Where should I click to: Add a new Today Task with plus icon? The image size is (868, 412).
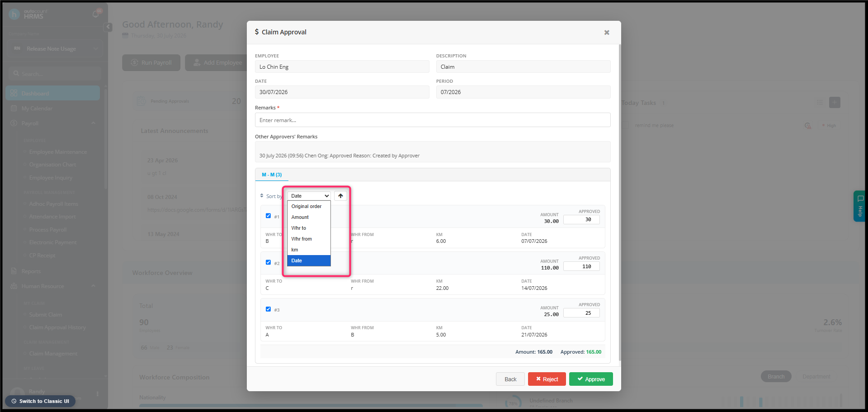click(x=835, y=103)
